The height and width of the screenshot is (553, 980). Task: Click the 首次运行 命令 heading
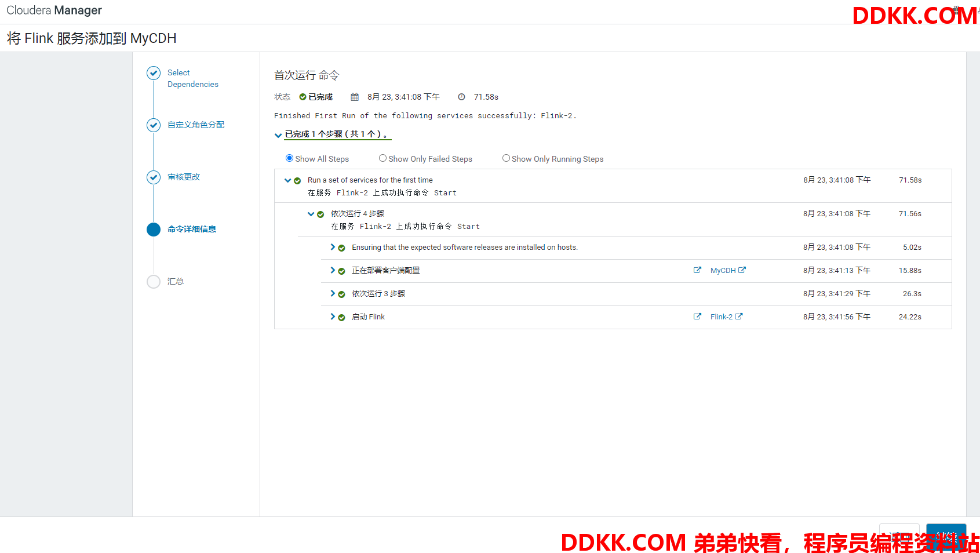click(x=307, y=75)
